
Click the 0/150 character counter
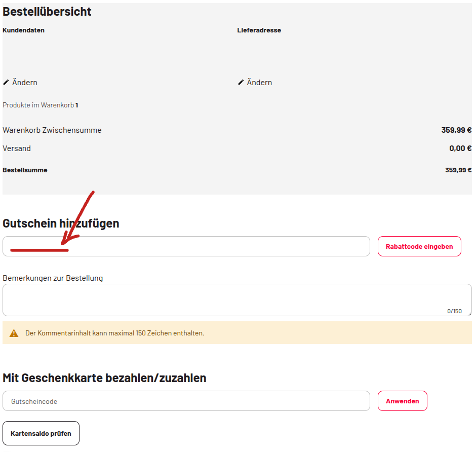[x=454, y=311]
